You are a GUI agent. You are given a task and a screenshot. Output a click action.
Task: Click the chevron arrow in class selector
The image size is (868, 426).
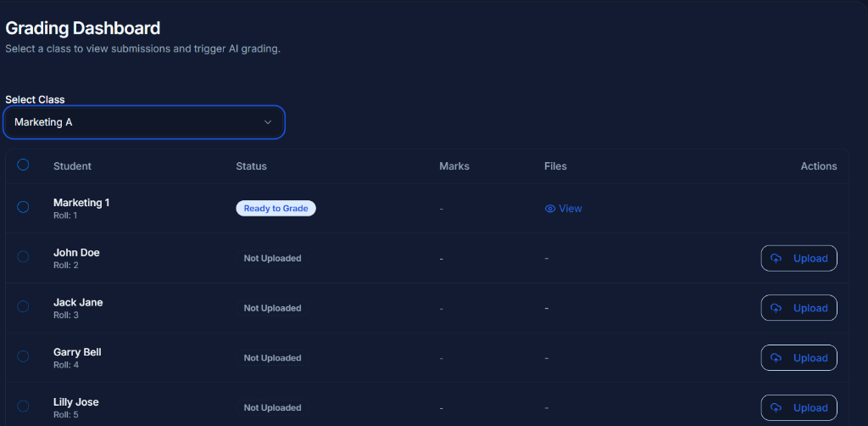268,122
